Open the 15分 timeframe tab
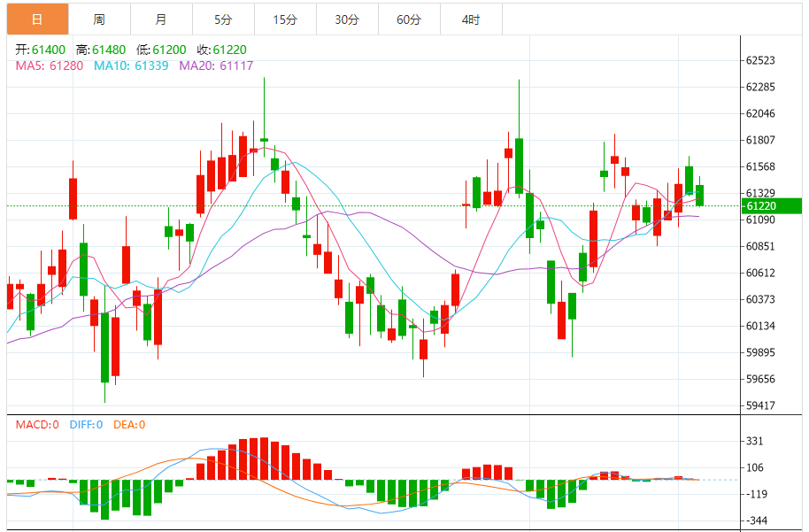Image resolution: width=809 pixels, height=532 pixels. (285, 19)
